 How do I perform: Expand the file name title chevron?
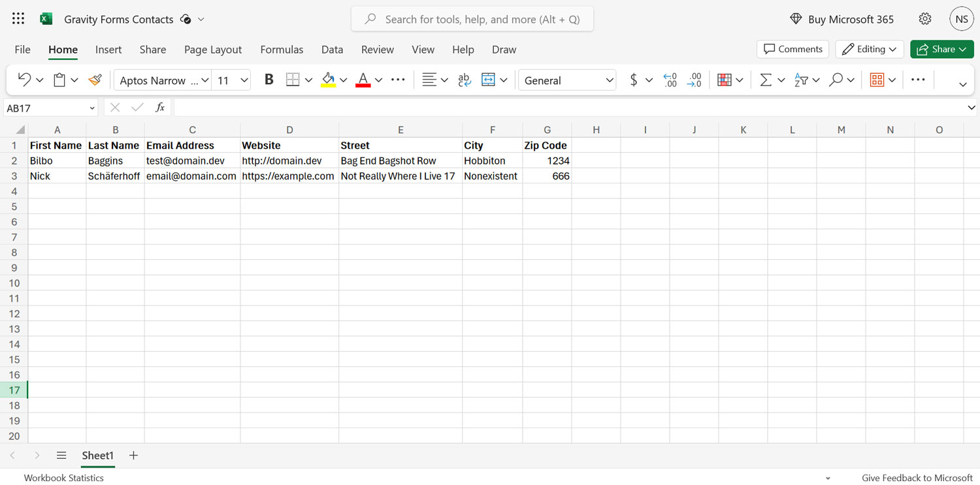201,19
